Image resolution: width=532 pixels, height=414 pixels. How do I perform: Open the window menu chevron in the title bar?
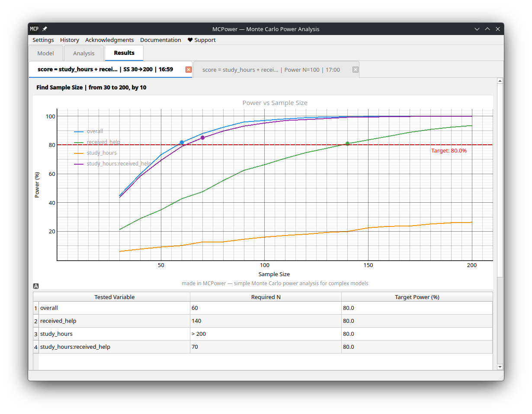477,29
